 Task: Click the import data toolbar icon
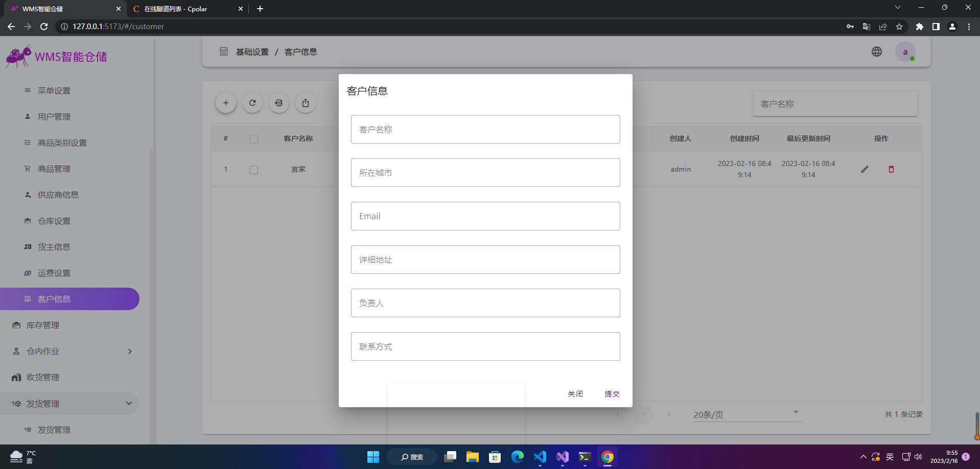[x=279, y=103]
